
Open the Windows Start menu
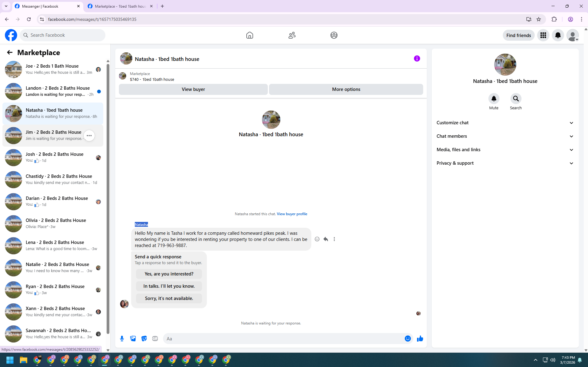pyautogui.click(x=10, y=360)
